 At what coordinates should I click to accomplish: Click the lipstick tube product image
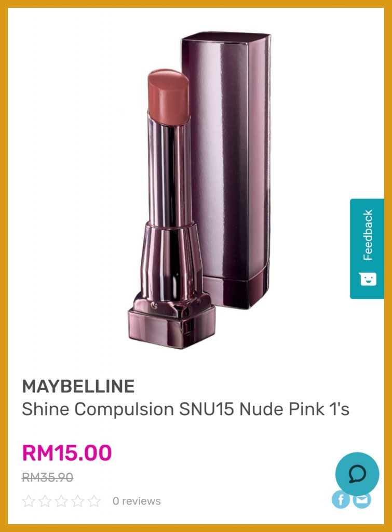[x=171, y=209]
